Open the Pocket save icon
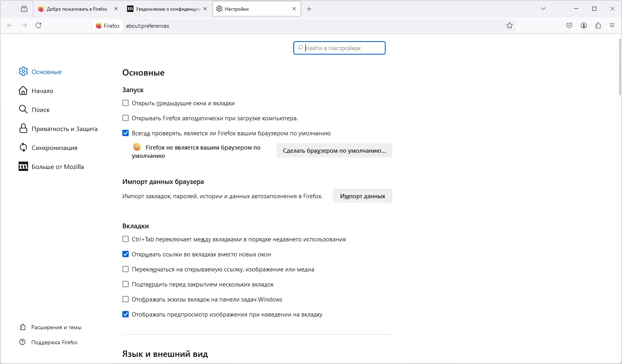Viewport: 622px width, 364px height. pyautogui.click(x=569, y=25)
